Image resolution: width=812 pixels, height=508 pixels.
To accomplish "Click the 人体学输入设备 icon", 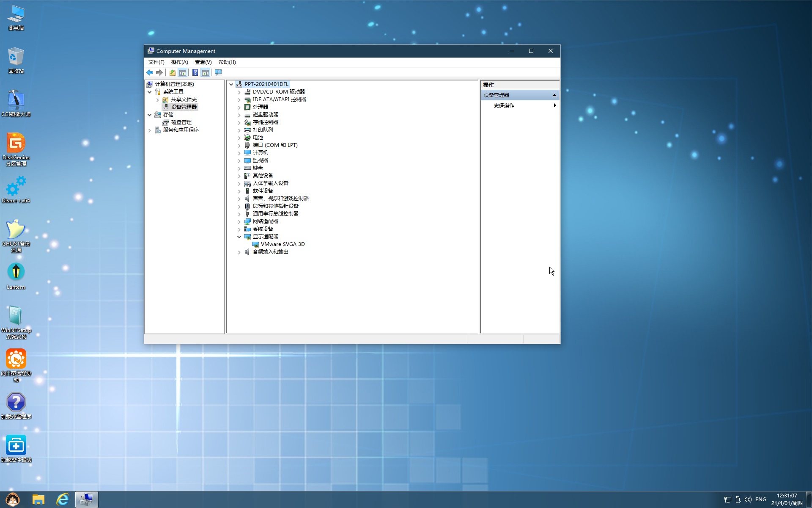I will click(247, 183).
